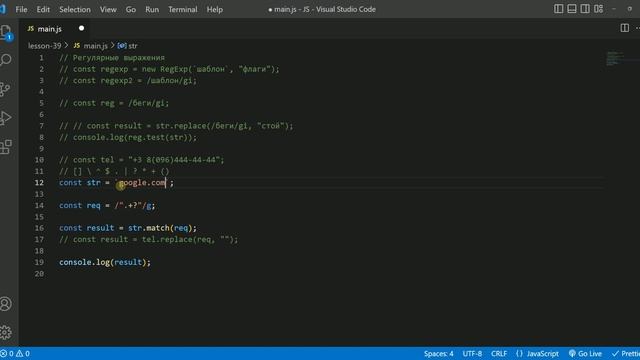This screenshot has height=360, width=640.
Task: Click the Prettier status item
Action: pos(626,353)
